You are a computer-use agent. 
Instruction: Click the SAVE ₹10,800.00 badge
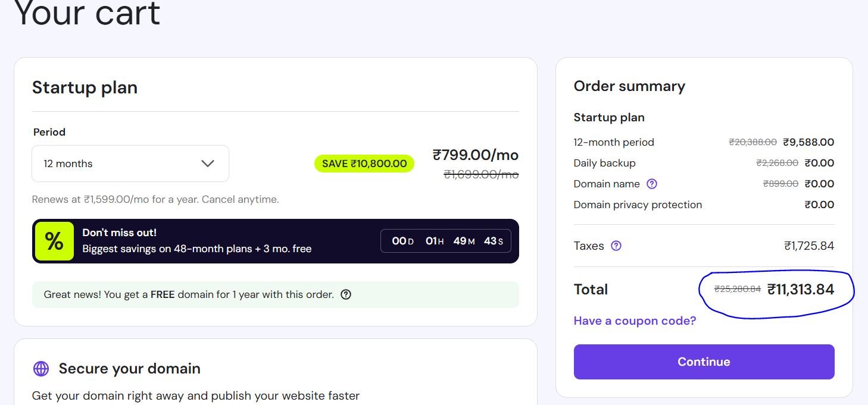point(364,164)
